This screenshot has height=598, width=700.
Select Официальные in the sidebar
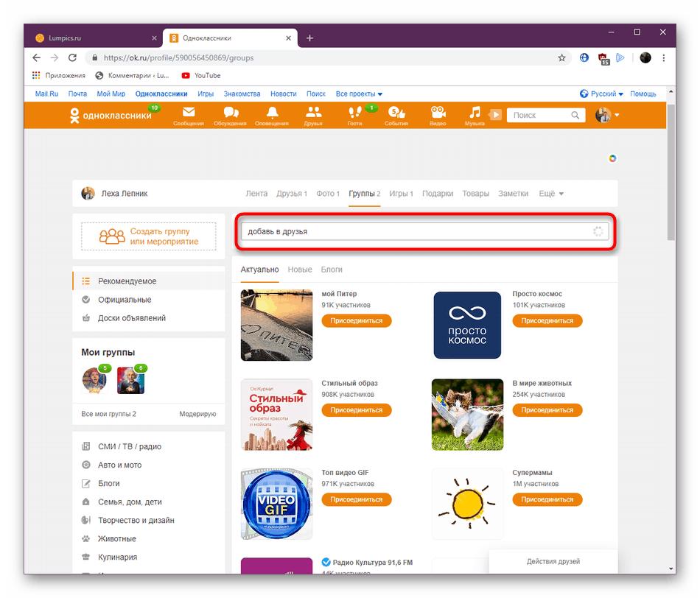pyautogui.click(x=149, y=300)
